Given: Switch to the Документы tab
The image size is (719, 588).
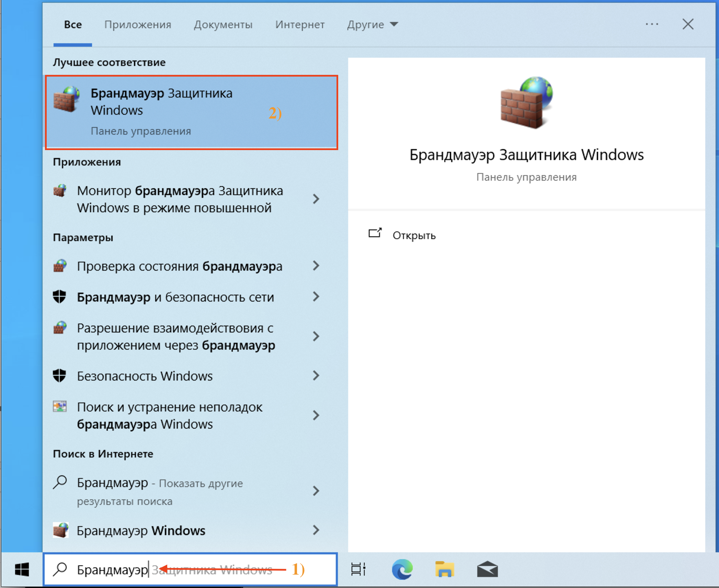Looking at the screenshot, I should pos(223,24).
